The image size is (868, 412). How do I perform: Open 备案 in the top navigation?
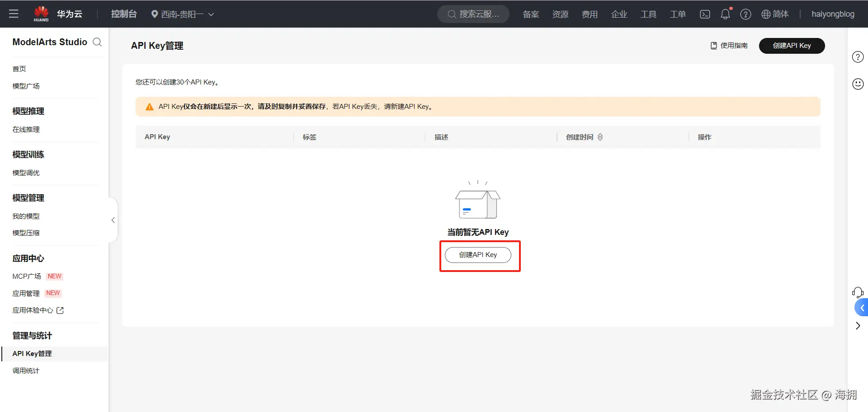[531, 14]
